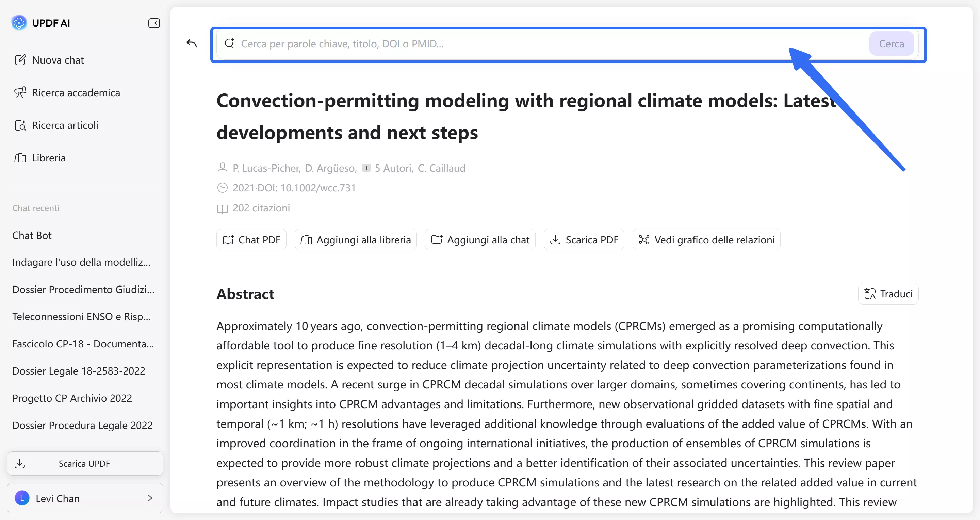Click the Scarica UPDF download button
The image size is (980, 520).
tap(85, 464)
